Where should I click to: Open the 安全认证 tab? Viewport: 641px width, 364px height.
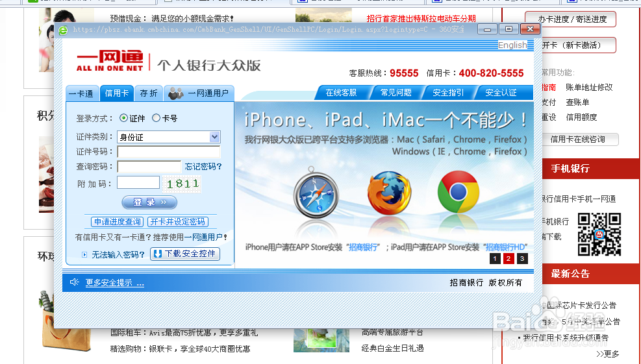501,93
